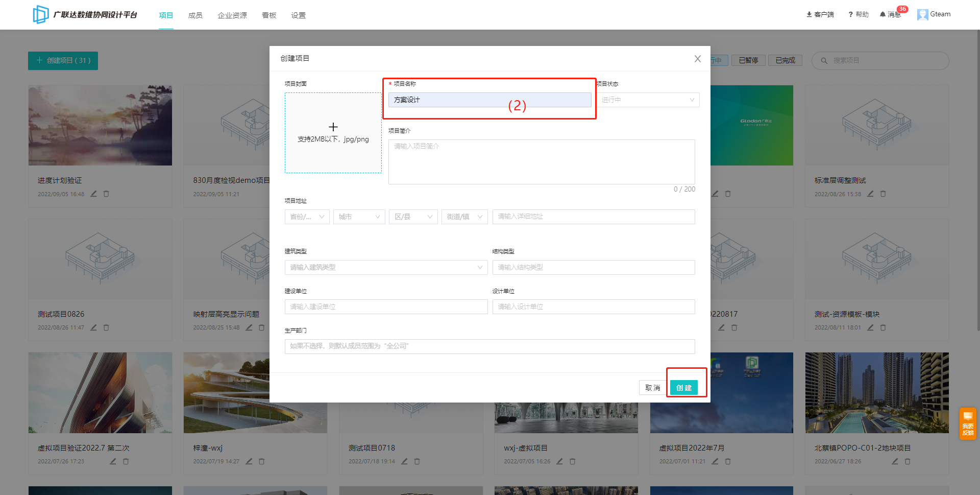The height and width of the screenshot is (495, 980).
Task: Edit the 进度计划验证 project with pencil icon
Action: coord(93,194)
